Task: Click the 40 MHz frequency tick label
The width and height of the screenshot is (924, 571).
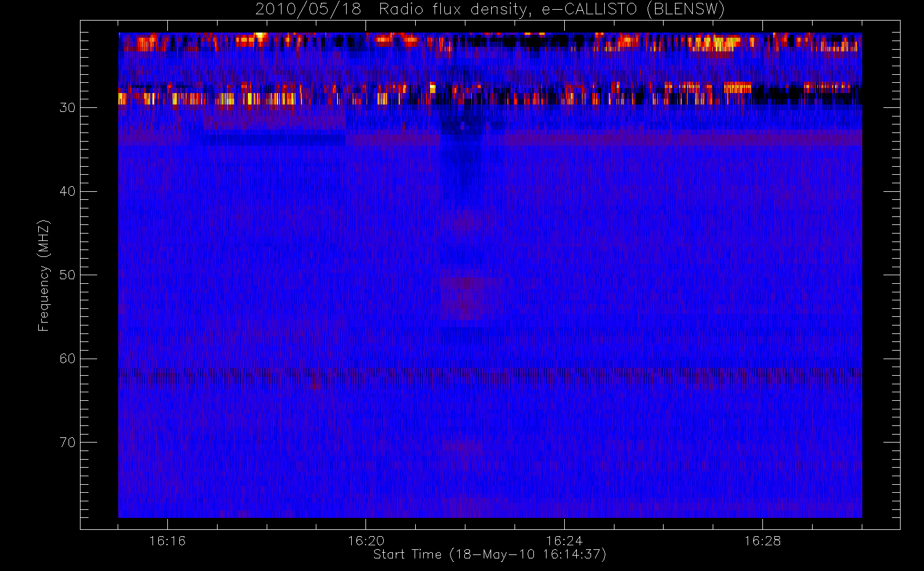Action: coord(67,191)
